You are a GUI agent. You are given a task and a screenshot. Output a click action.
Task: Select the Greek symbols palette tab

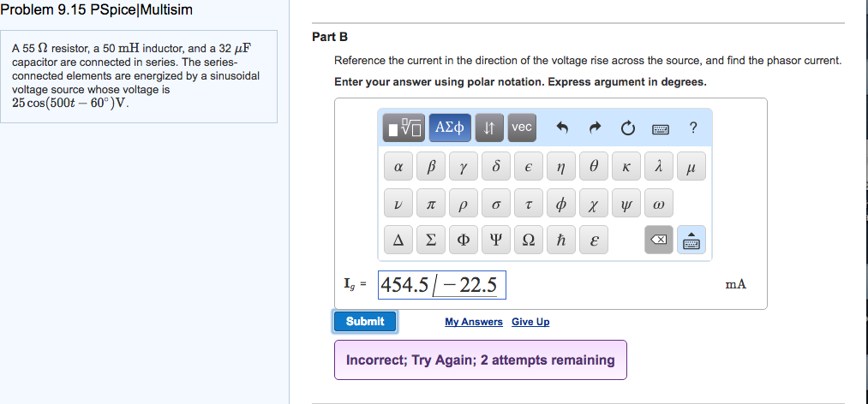[449, 128]
